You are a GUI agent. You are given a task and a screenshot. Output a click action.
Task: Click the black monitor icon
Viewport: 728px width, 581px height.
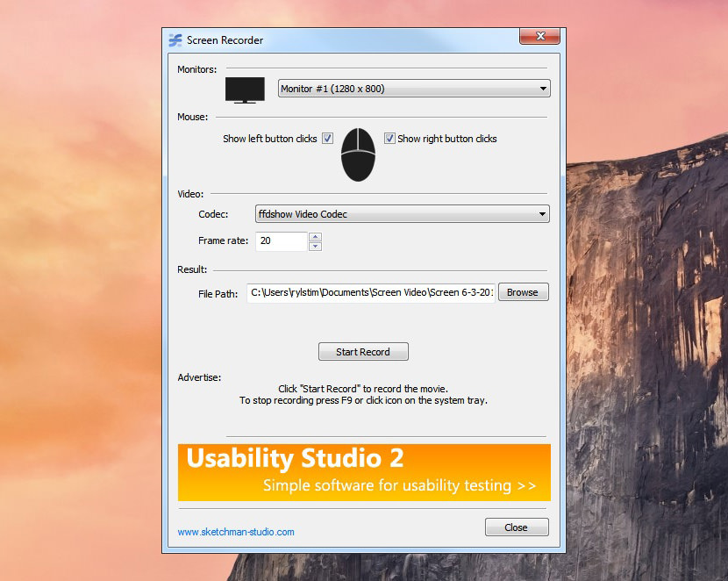[x=245, y=90]
